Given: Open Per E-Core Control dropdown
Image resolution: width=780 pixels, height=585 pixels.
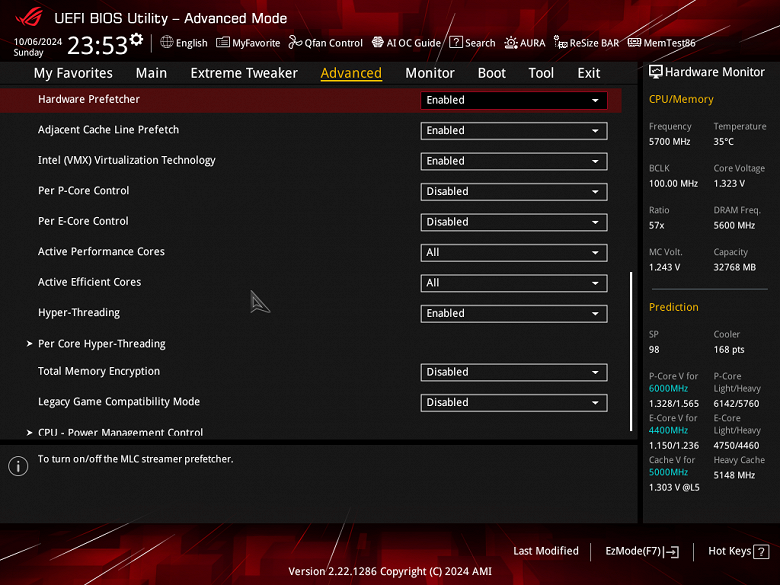Looking at the screenshot, I should (x=514, y=222).
